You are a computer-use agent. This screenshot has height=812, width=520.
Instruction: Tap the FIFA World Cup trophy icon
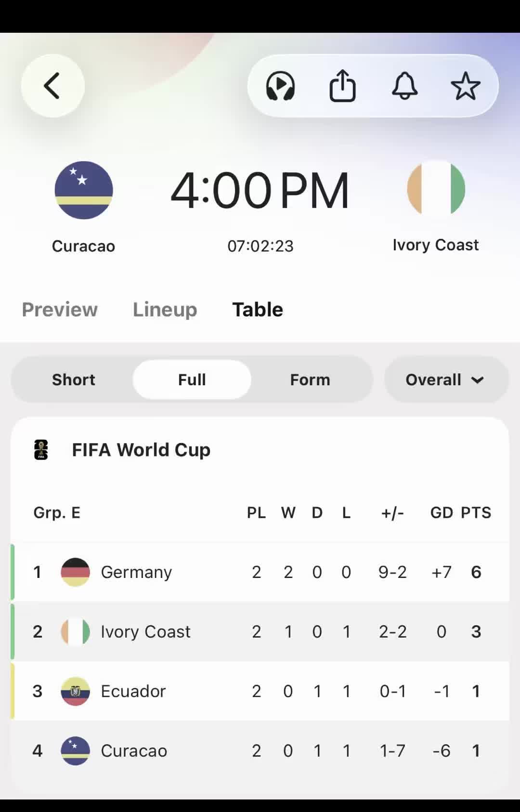tap(41, 450)
